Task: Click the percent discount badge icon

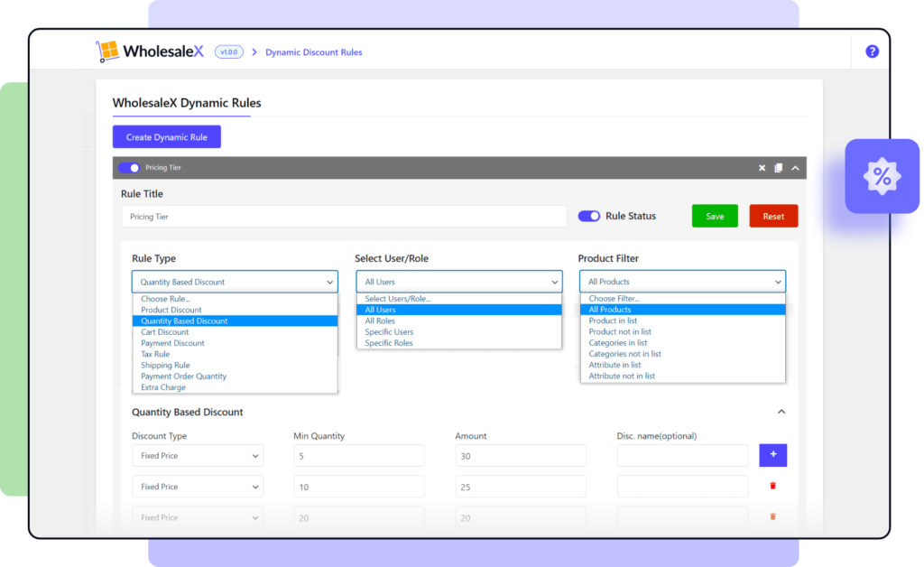Action: click(882, 176)
